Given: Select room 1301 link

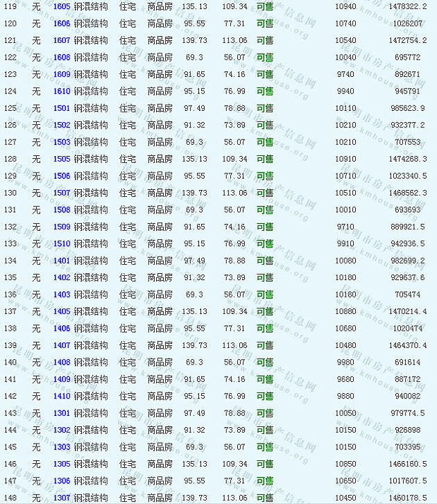Looking at the screenshot, I should pyautogui.click(x=62, y=413).
